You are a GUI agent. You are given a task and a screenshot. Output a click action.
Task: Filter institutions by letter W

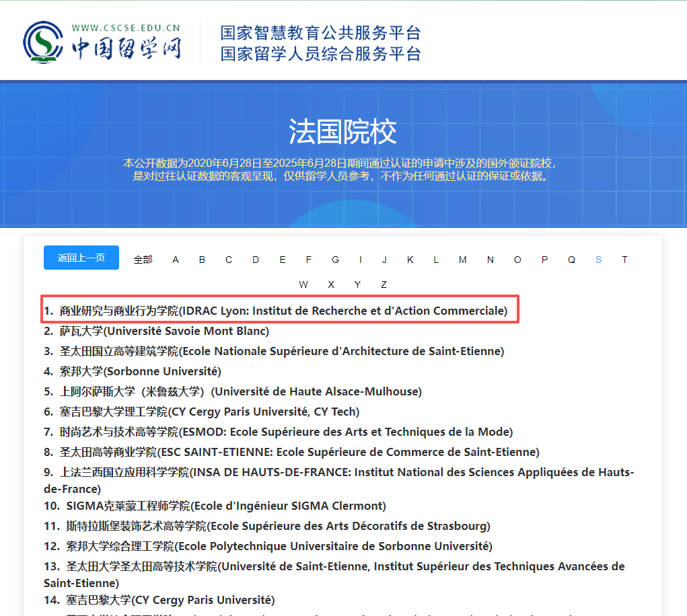pyautogui.click(x=303, y=284)
